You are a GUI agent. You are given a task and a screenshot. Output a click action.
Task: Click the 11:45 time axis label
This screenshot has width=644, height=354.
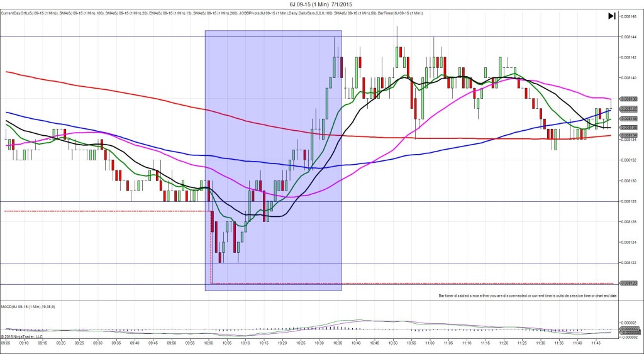tap(597, 343)
